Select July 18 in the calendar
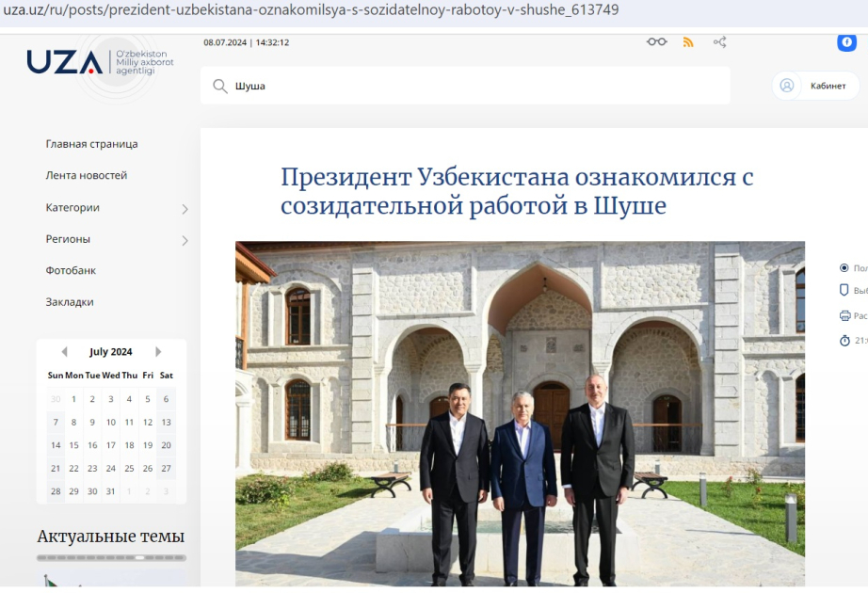Screen dimensions: 868x593 tap(129, 445)
